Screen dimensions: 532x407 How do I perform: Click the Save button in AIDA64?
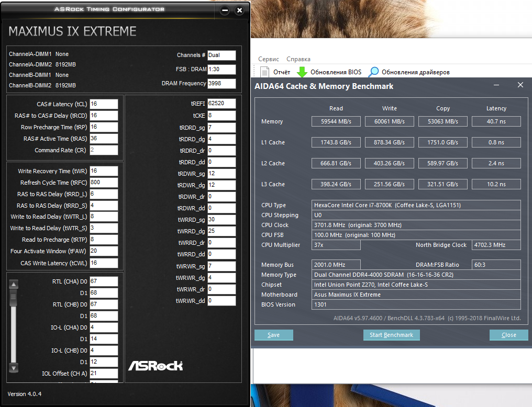(273, 335)
